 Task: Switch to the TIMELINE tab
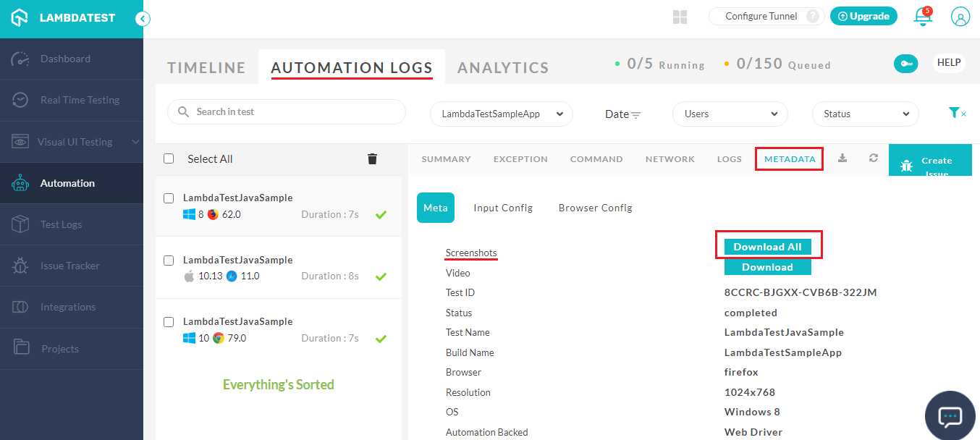[206, 67]
